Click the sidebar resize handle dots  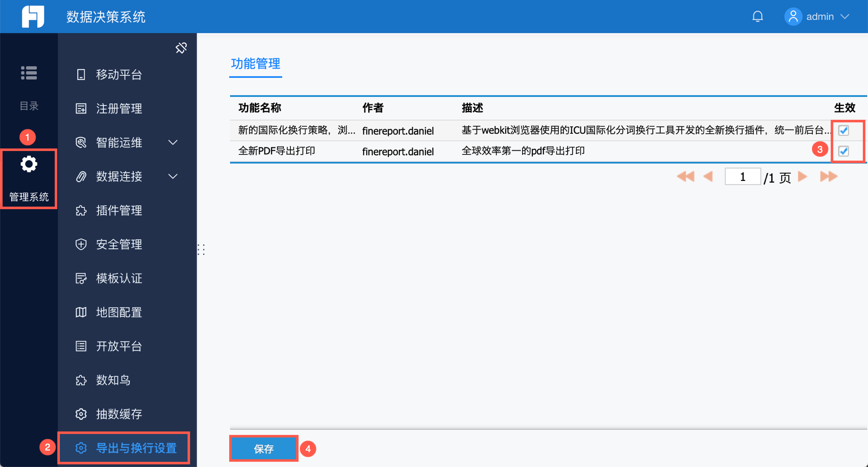pyautogui.click(x=201, y=250)
